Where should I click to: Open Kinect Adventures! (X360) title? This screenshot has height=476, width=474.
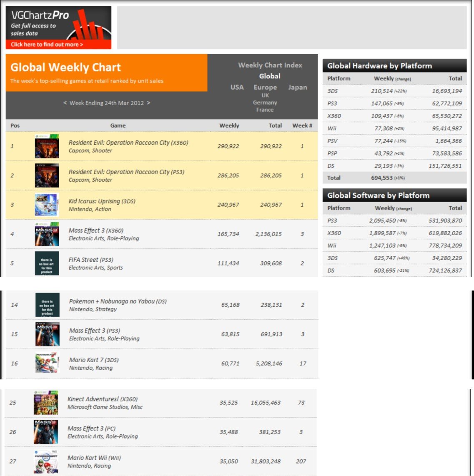pos(103,399)
